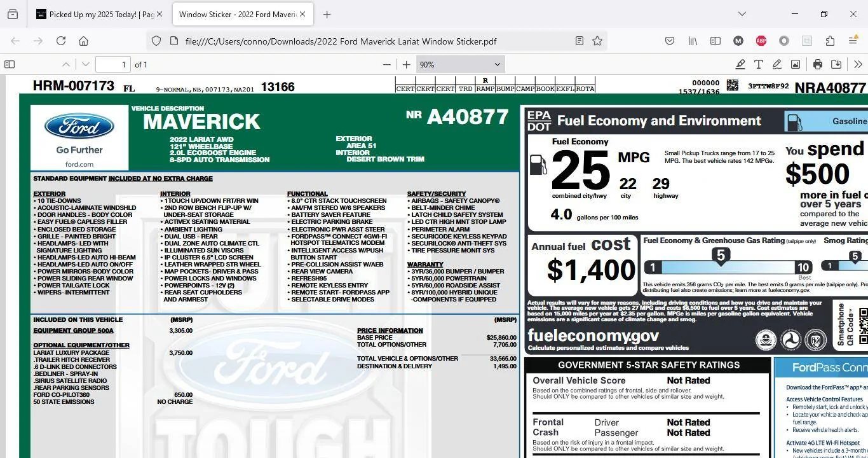The image size is (868, 458).
Task: Click EQUIPMENT GROUP 500A text
Action: [73, 331]
